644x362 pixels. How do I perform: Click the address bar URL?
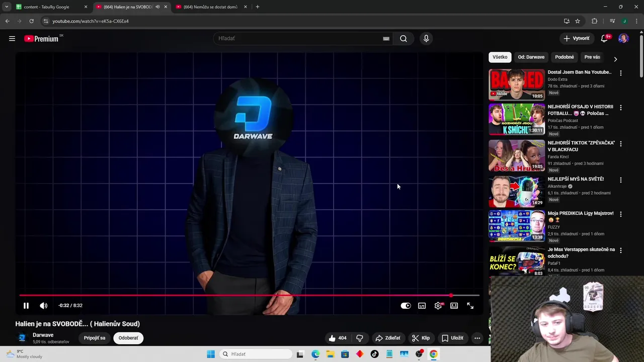91,21
